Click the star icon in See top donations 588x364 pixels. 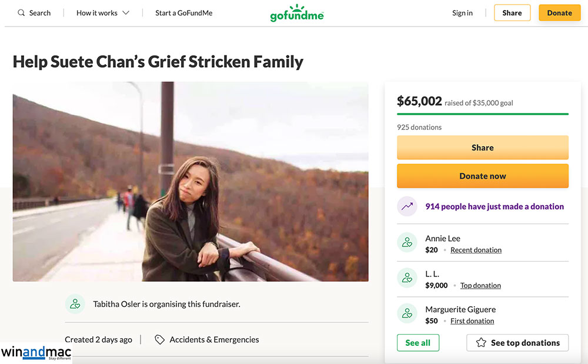481,343
